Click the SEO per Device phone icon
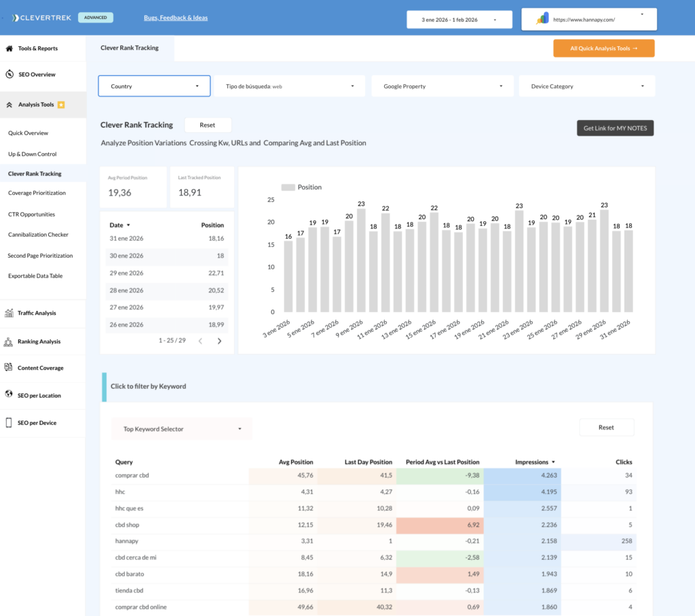Image resolution: width=695 pixels, height=616 pixels. click(x=10, y=423)
